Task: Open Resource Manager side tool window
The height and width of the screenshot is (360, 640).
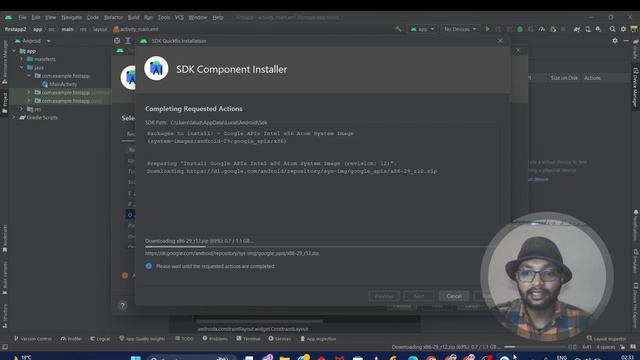Action: click(x=5, y=62)
